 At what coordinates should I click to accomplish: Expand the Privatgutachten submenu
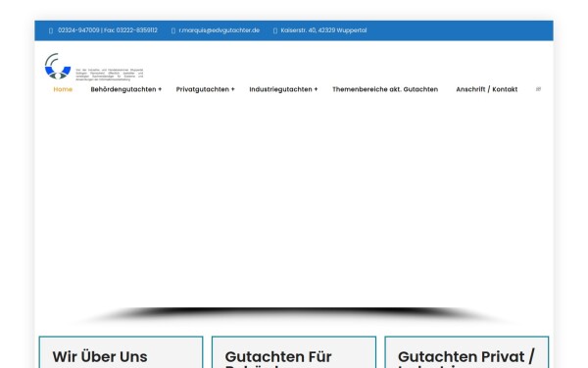click(205, 89)
